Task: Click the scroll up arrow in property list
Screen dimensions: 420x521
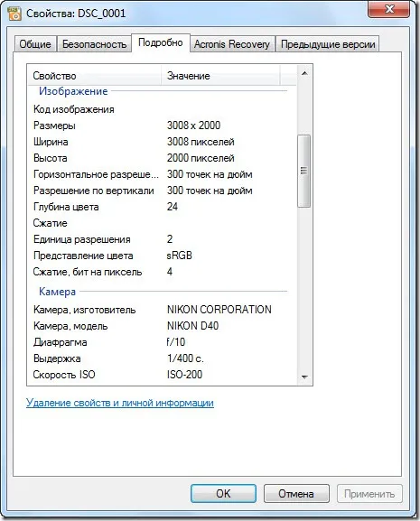Action: (x=304, y=73)
